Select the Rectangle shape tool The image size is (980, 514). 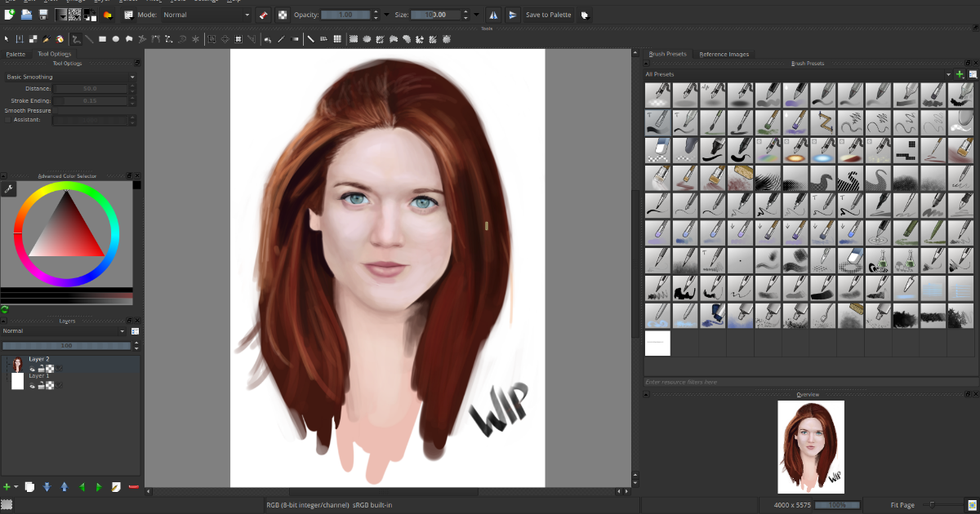point(102,38)
